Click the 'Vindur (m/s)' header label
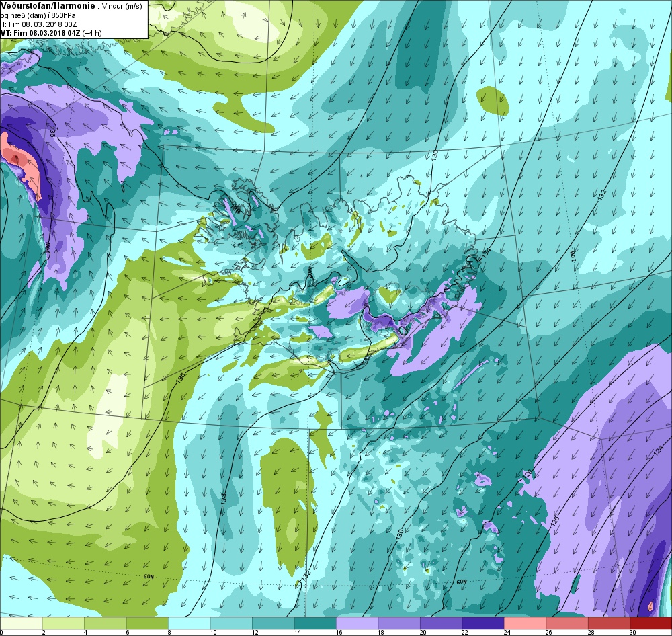This screenshot has width=672, height=636. (x=122, y=6)
